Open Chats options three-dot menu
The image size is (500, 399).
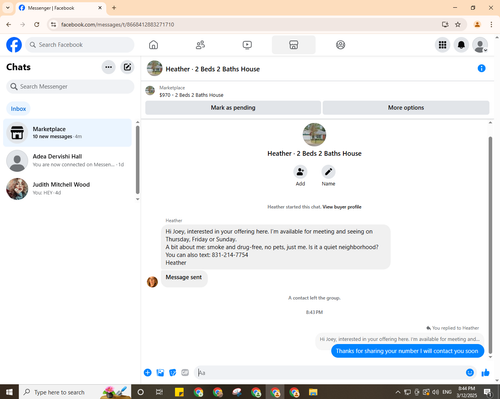coord(108,67)
